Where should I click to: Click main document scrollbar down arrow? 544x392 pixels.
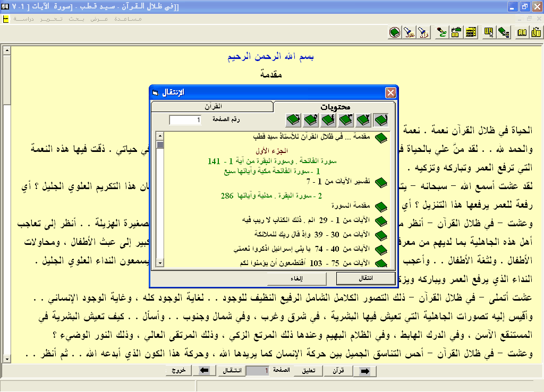pos(6,359)
